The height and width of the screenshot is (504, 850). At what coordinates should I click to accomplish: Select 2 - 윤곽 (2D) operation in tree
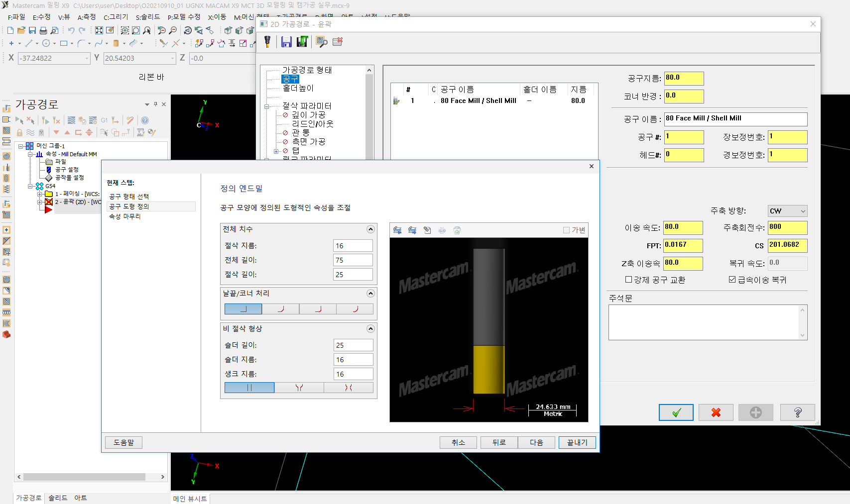click(78, 202)
